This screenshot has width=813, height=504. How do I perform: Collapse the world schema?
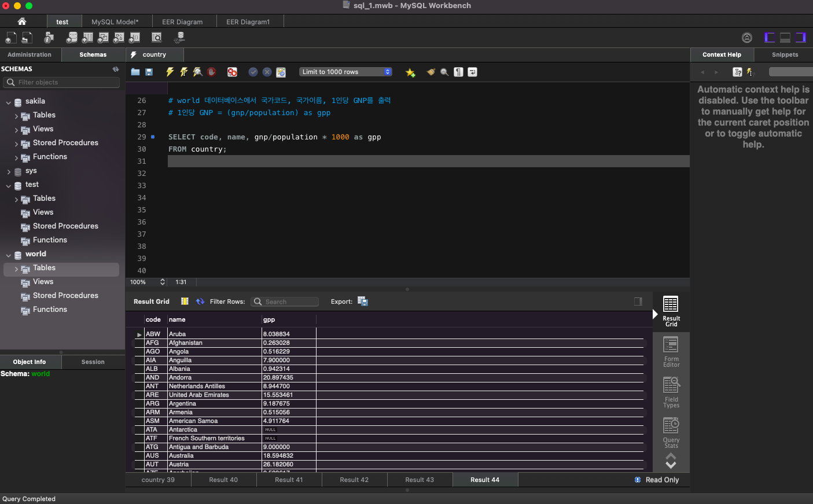click(x=9, y=255)
